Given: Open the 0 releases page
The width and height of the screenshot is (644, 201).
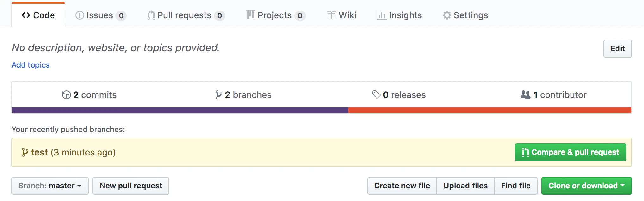Looking at the screenshot, I should pos(399,95).
